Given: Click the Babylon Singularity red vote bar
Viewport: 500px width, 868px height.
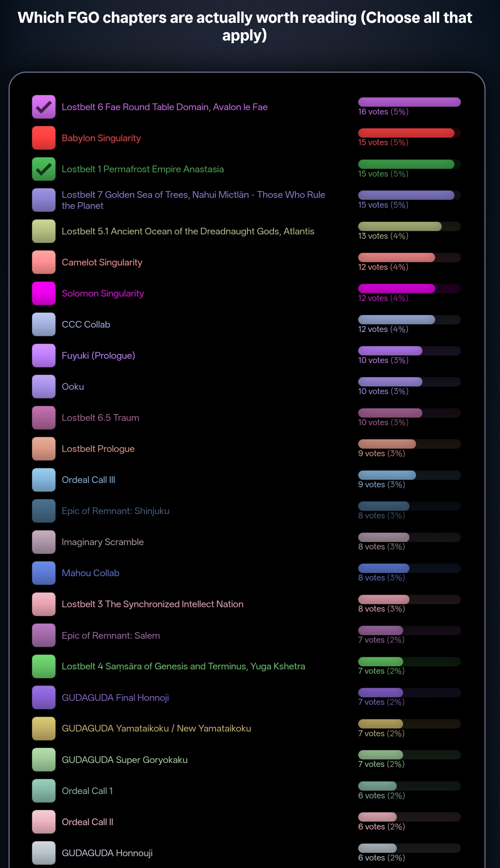Looking at the screenshot, I should 409,133.
